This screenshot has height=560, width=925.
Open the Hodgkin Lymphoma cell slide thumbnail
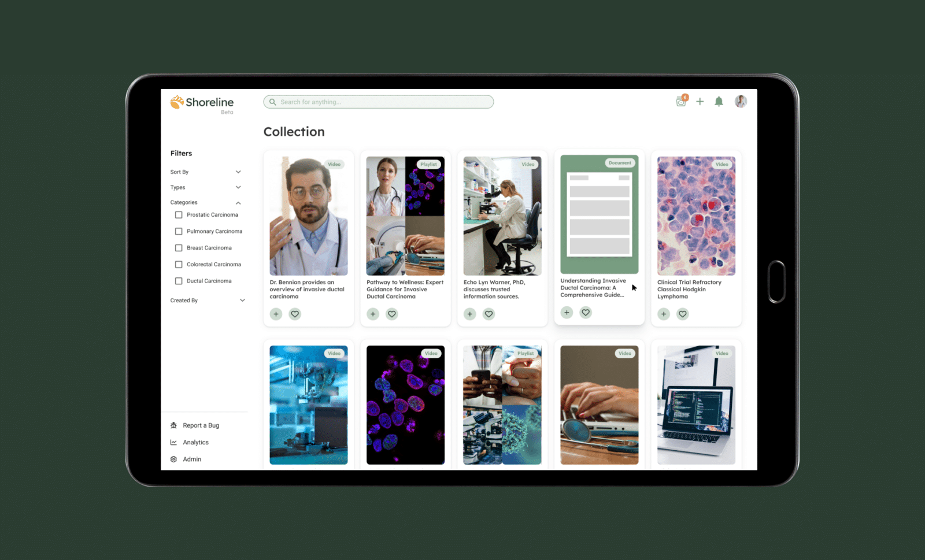(696, 216)
